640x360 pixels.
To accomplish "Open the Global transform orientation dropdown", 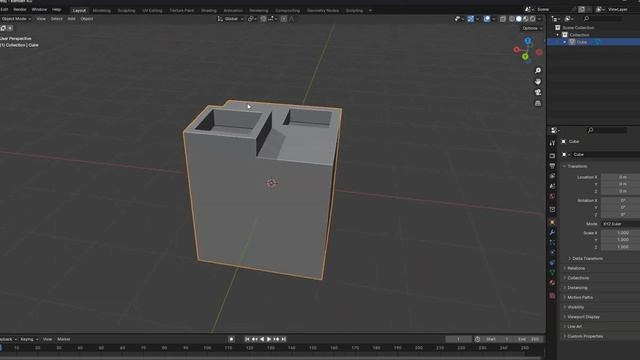I will click(x=231, y=19).
